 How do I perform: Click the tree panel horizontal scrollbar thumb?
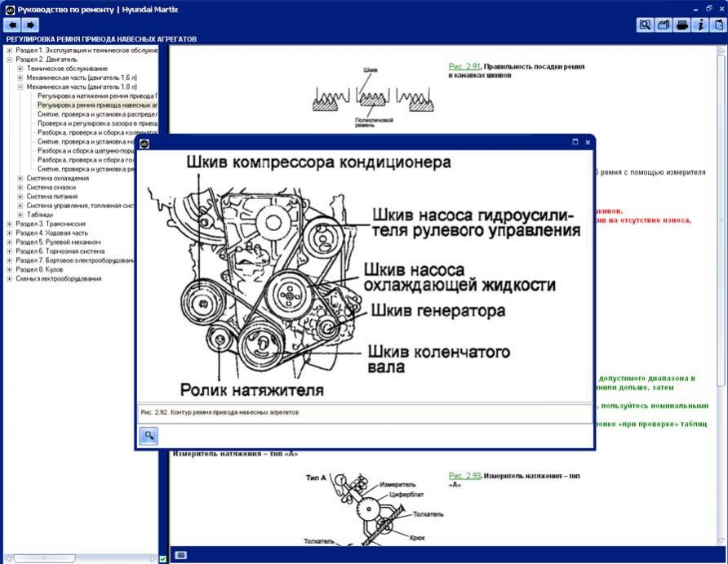point(44,558)
